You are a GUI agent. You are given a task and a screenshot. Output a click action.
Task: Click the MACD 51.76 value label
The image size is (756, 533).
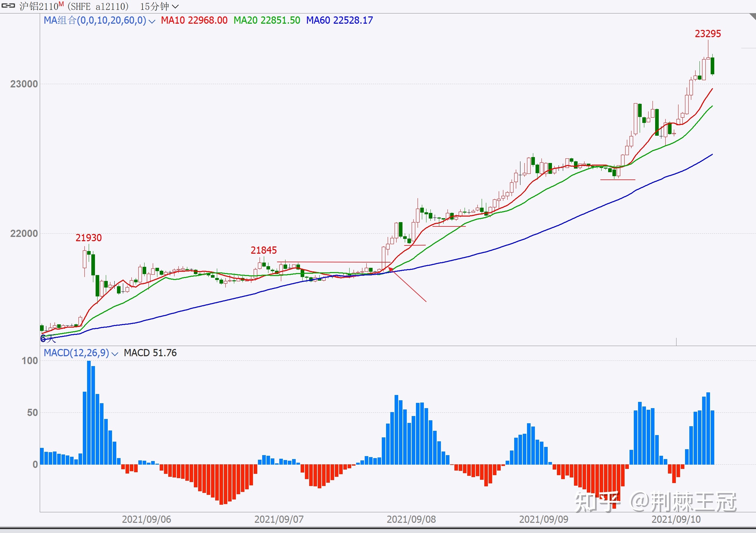[150, 353]
